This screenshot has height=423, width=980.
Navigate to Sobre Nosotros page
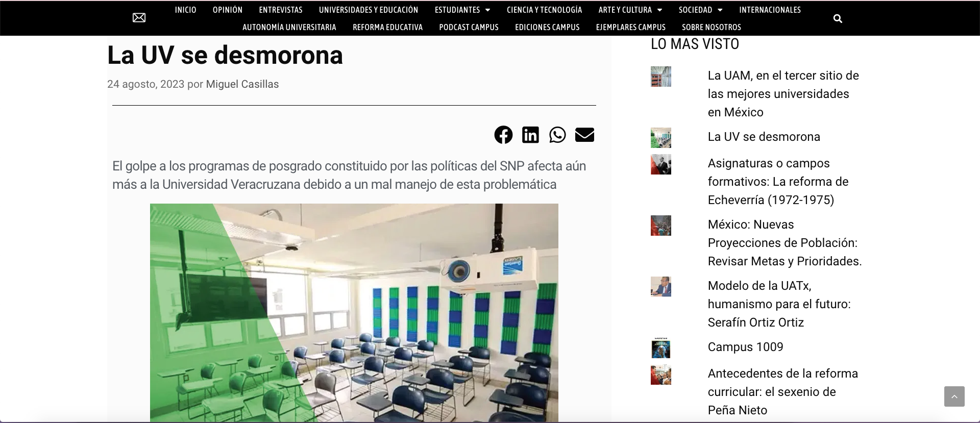click(x=712, y=27)
